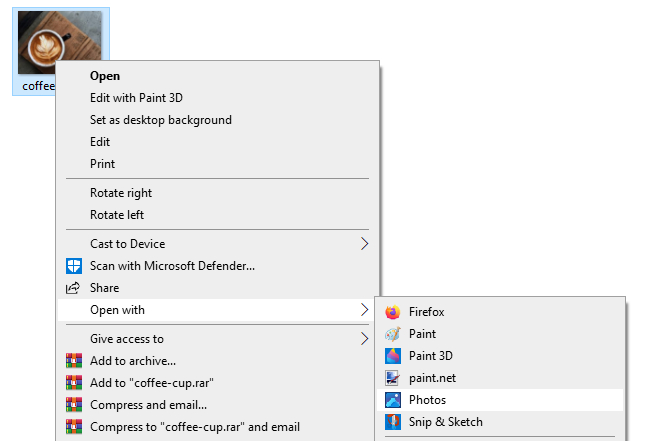Viewport: 658px width, 441px height.
Task: Choose Set as desktop background
Action: (217, 120)
